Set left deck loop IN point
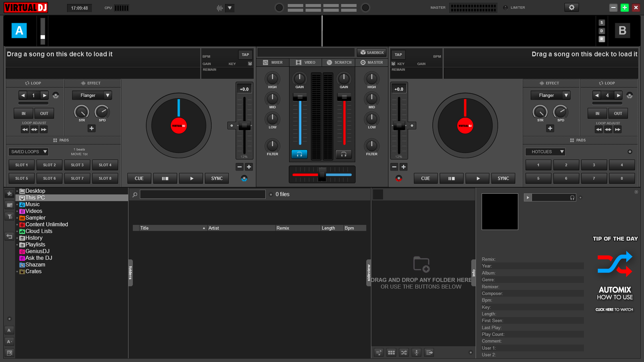Screen dimensions: 644x362 pyautogui.click(x=23, y=113)
